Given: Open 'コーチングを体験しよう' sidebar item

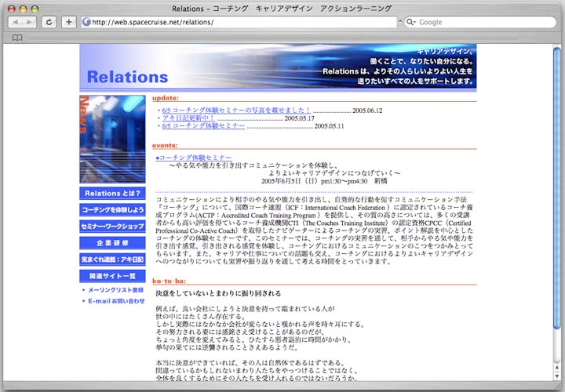Looking at the screenshot, I should (x=112, y=210).
